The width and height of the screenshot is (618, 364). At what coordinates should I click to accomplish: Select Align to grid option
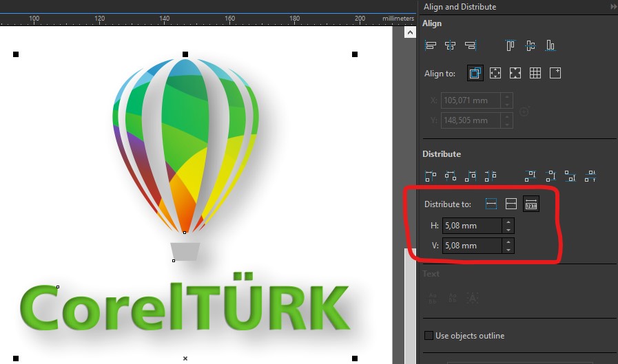coord(535,73)
